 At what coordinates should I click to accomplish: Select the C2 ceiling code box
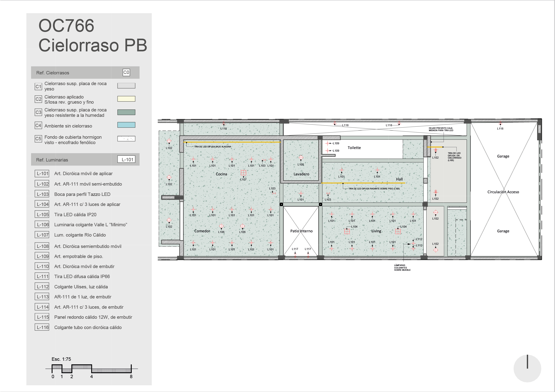38,99
